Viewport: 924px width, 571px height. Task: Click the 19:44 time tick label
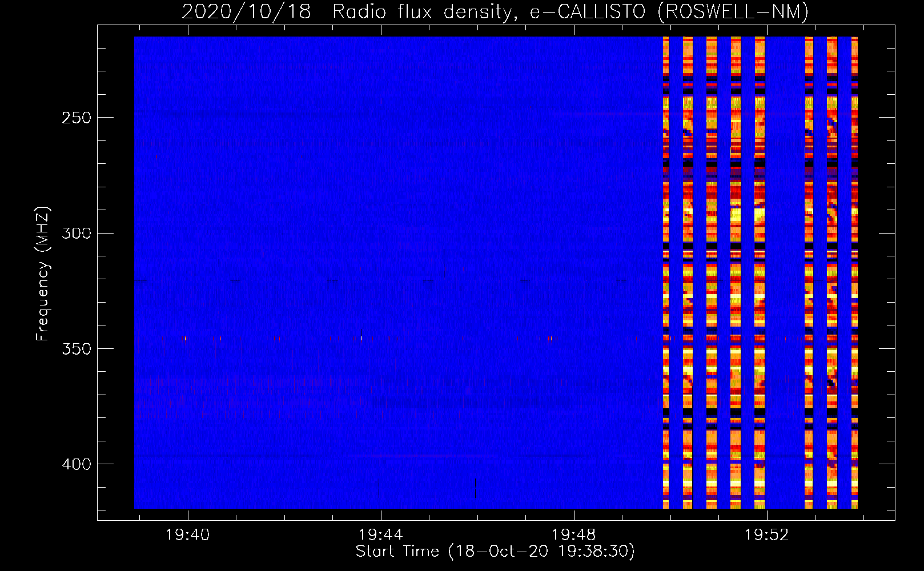point(380,535)
